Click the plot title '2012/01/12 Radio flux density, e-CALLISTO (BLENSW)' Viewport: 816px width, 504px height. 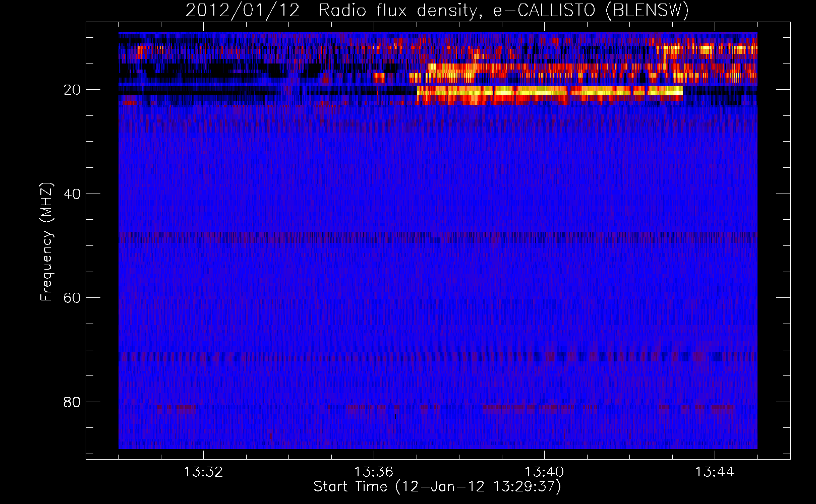[437, 10]
